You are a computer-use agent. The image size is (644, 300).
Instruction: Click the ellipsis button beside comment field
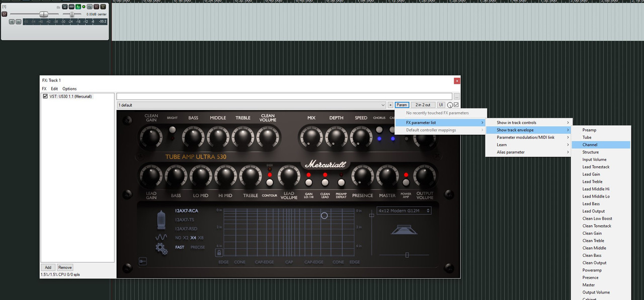(x=456, y=96)
